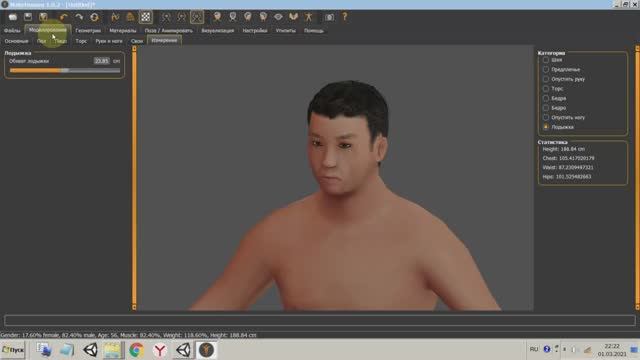This screenshot has width=640, height=360.
Task: Toggle the Wireframe view icon
Action: (x=130, y=17)
